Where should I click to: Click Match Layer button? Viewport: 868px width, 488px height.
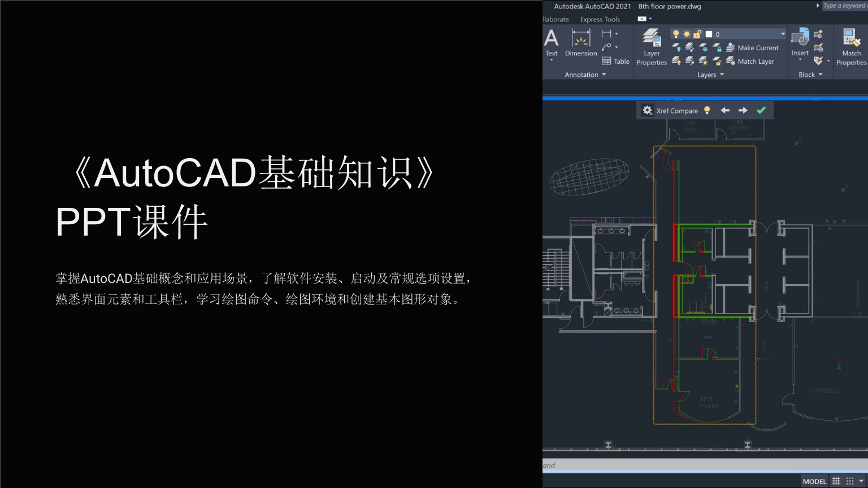[750, 61]
